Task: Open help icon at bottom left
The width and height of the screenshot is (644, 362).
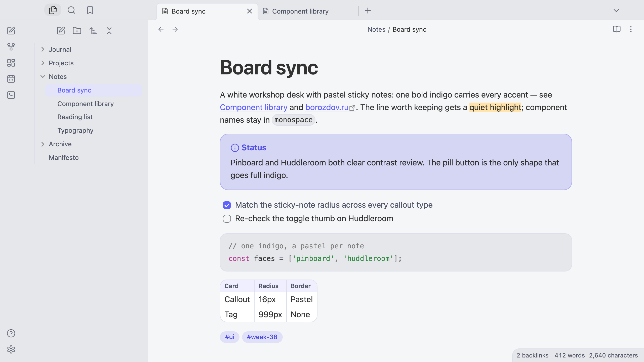Action: 11,333
